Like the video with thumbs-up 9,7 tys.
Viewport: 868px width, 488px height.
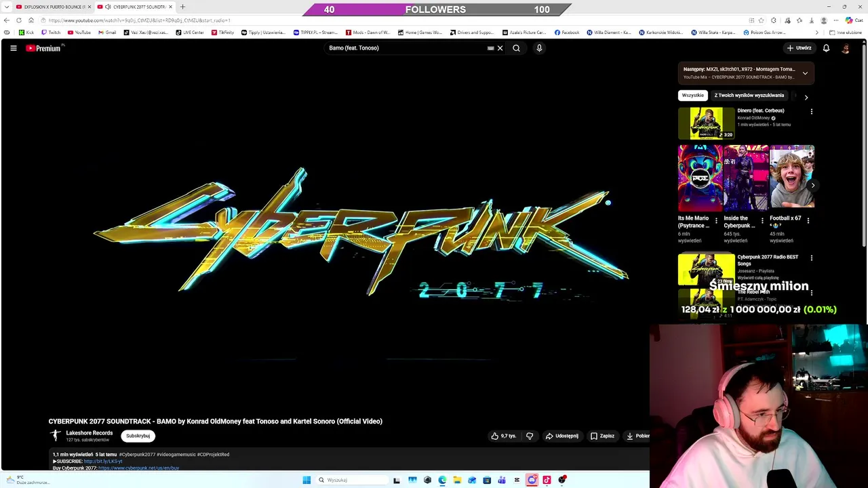[x=504, y=436]
